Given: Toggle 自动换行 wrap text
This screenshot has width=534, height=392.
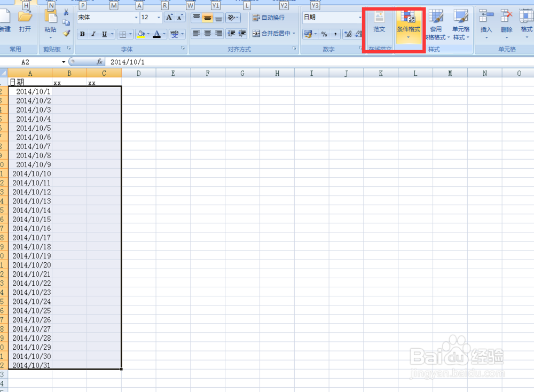Looking at the screenshot, I should (x=269, y=18).
